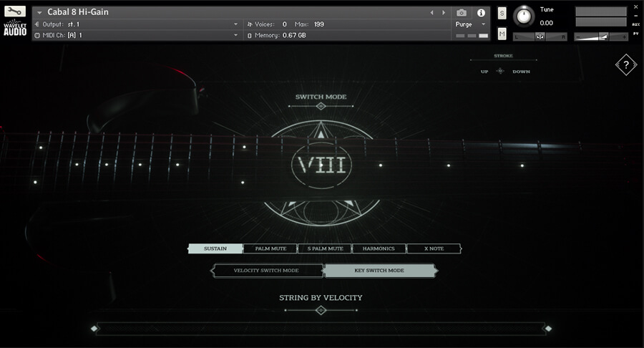Select the Sustain articulation tab

tap(215, 248)
